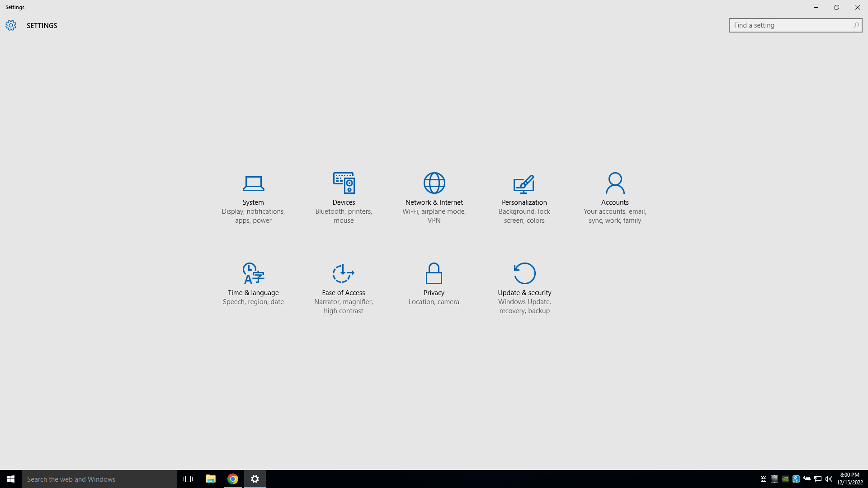The width and height of the screenshot is (868, 488).
Task: Open Accounts person icon
Action: pos(615,183)
